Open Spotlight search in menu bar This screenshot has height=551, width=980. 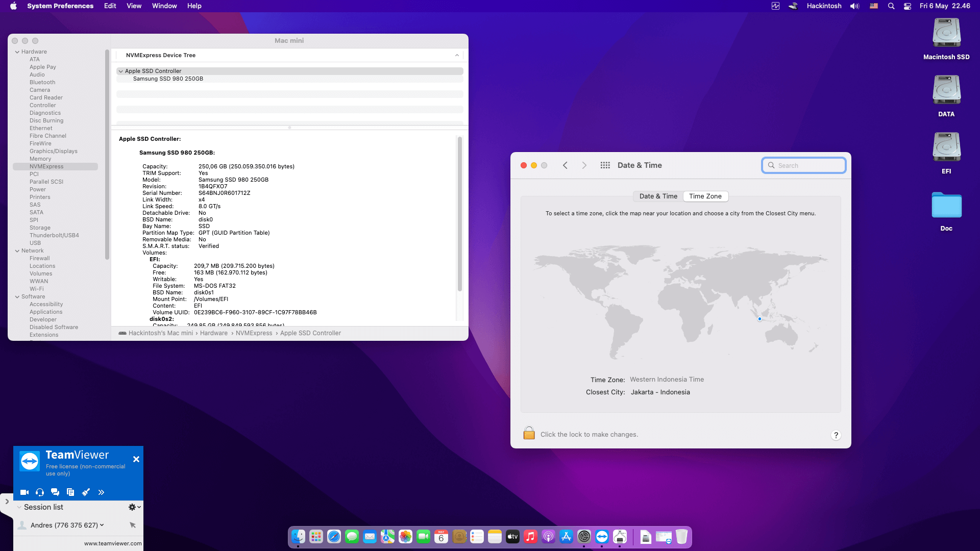(x=891, y=6)
